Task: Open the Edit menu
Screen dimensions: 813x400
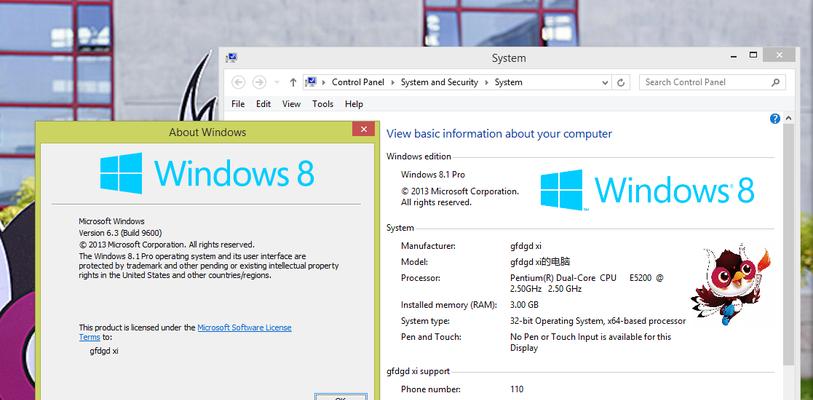Action: click(x=263, y=104)
